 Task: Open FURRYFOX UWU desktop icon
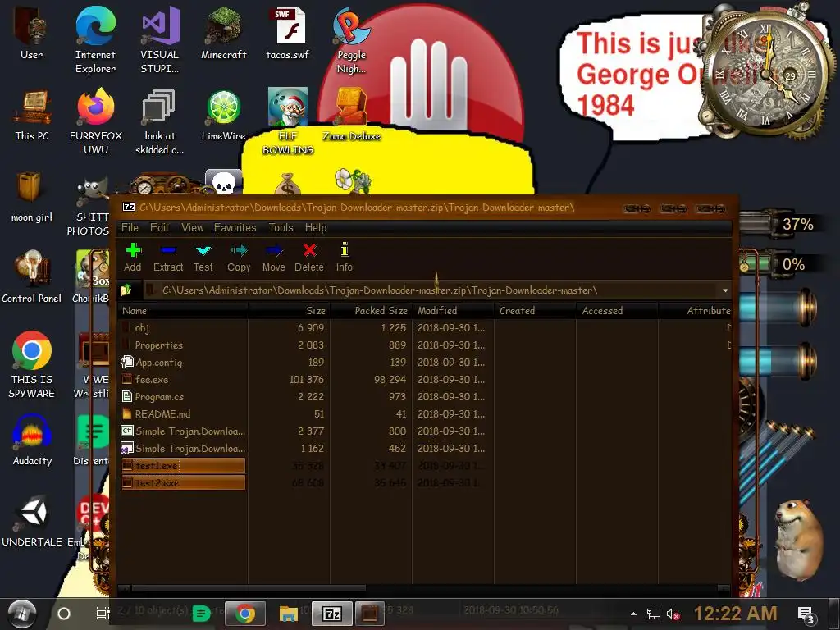pos(96,121)
